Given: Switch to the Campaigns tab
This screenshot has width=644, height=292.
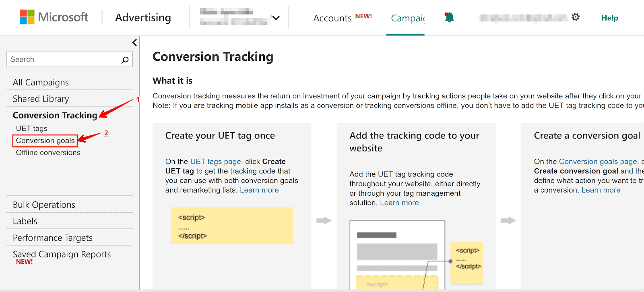Looking at the screenshot, I should [x=408, y=18].
